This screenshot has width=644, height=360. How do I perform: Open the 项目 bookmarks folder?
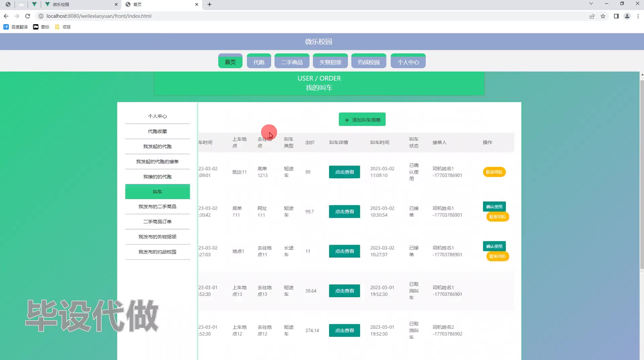pyautogui.click(x=63, y=27)
